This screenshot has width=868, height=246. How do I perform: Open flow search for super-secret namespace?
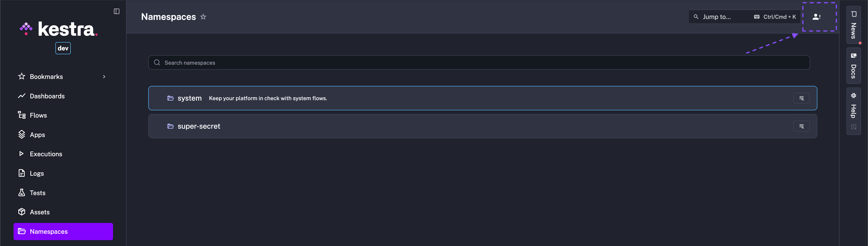(x=802, y=126)
